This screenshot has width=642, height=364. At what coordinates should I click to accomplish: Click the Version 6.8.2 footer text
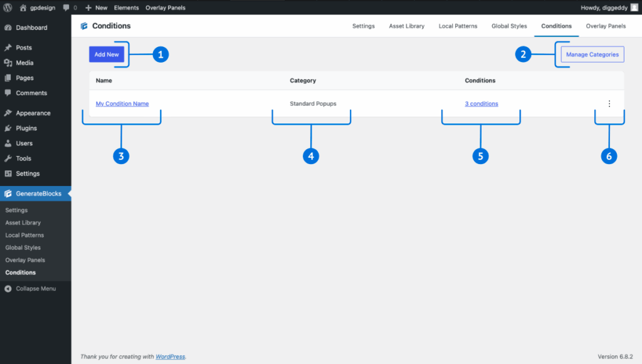[615, 356]
